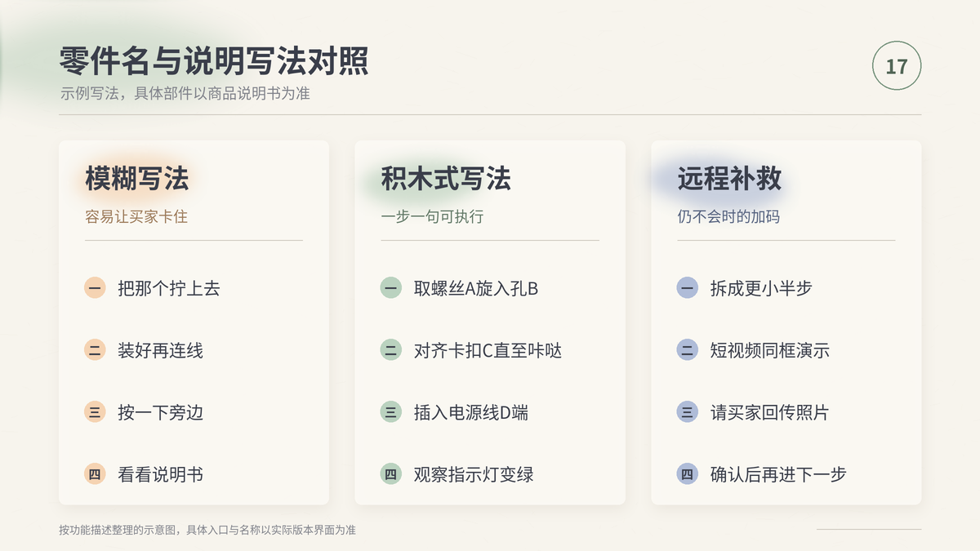Viewport: 980px width, 551px height.
Task: Click the text 装好再连线
Action: [160, 350]
